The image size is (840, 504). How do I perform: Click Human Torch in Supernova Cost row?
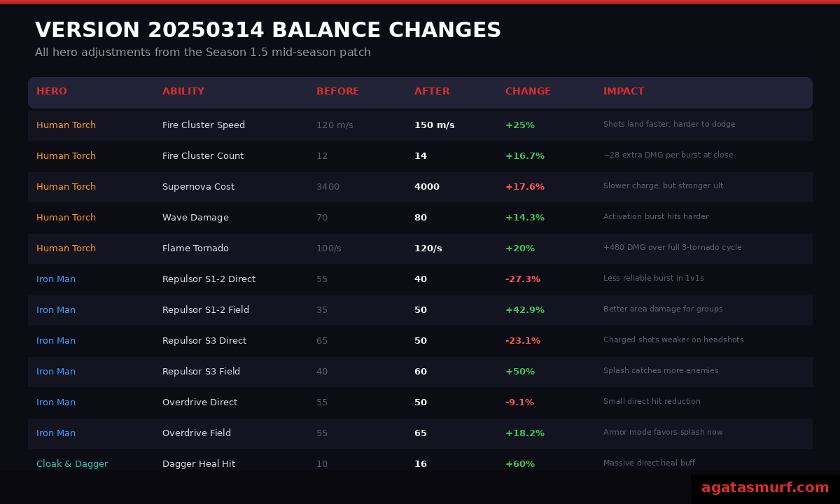click(66, 187)
